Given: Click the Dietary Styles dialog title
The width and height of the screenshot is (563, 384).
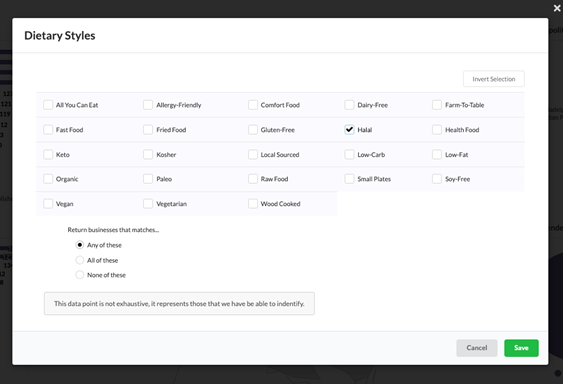Looking at the screenshot, I should [60, 36].
